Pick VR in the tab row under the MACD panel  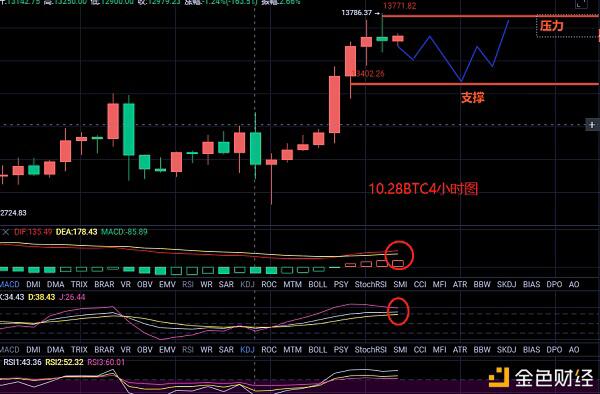tap(126, 284)
